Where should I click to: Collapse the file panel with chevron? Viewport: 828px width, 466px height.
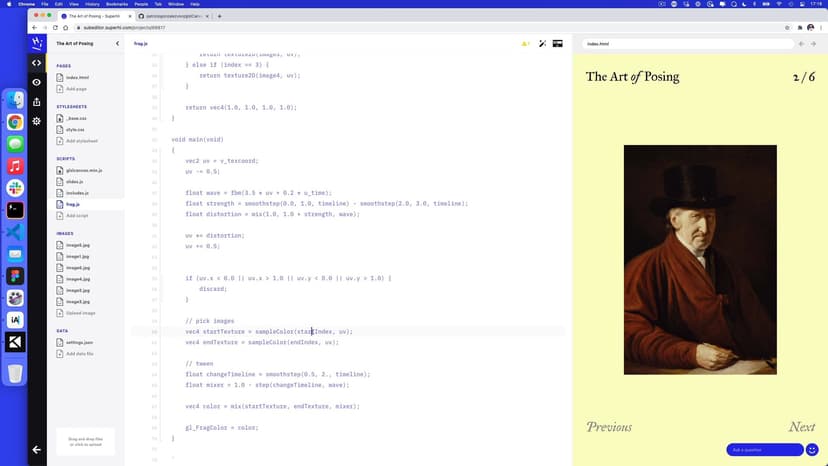[x=118, y=44]
